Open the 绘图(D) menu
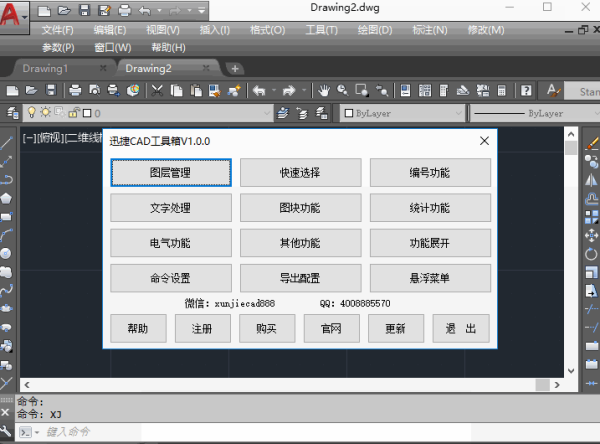 point(375,30)
